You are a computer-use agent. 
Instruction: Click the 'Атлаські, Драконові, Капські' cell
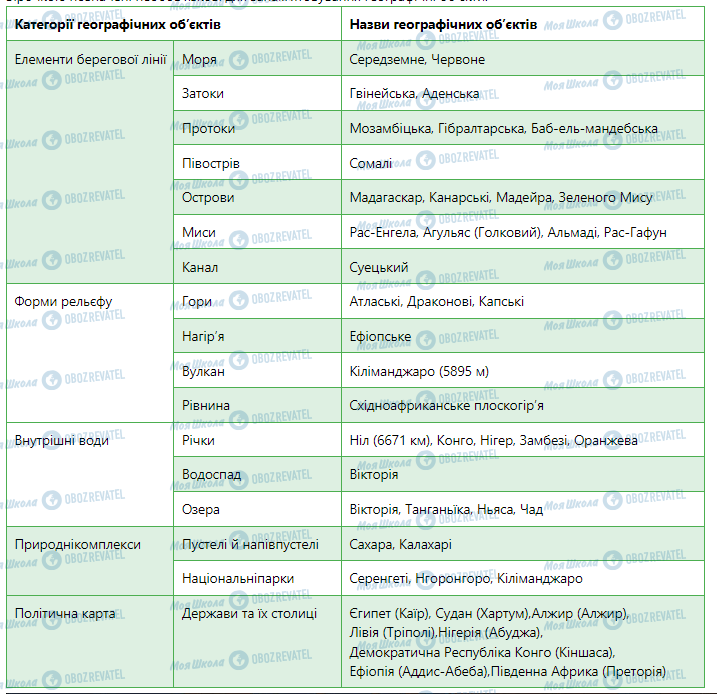coord(436,301)
